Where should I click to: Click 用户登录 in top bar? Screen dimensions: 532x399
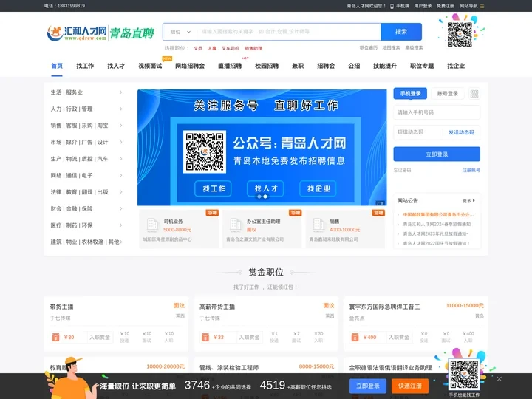[423, 6]
